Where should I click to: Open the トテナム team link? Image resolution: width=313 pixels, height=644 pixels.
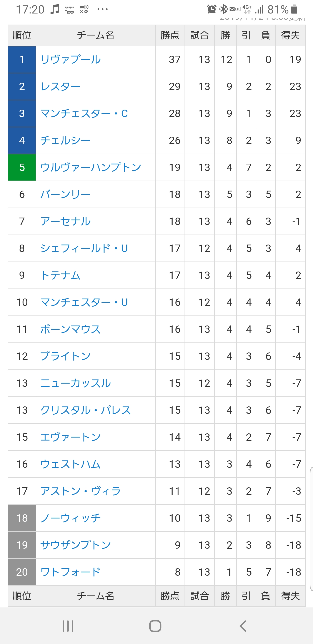(60, 275)
